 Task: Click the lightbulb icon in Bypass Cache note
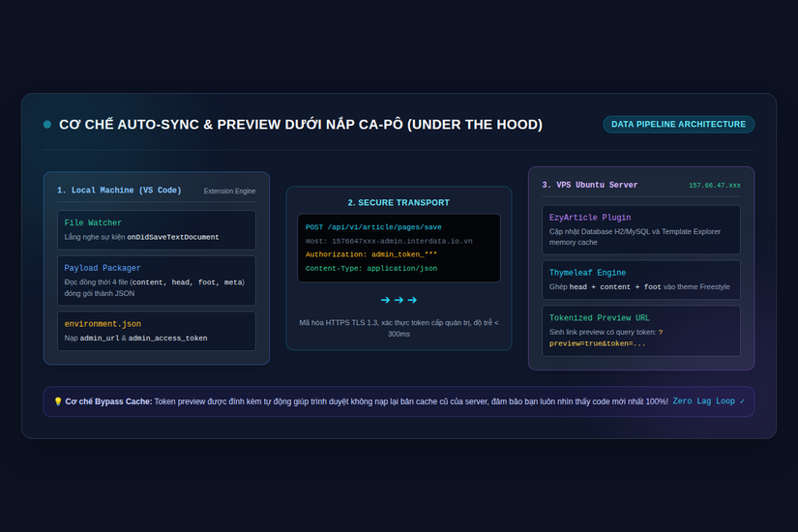58,401
